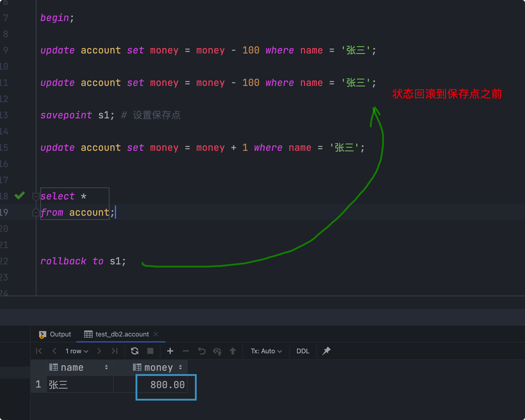Go to last page of results
Screen dimensions: 525x420
click(x=115, y=351)
